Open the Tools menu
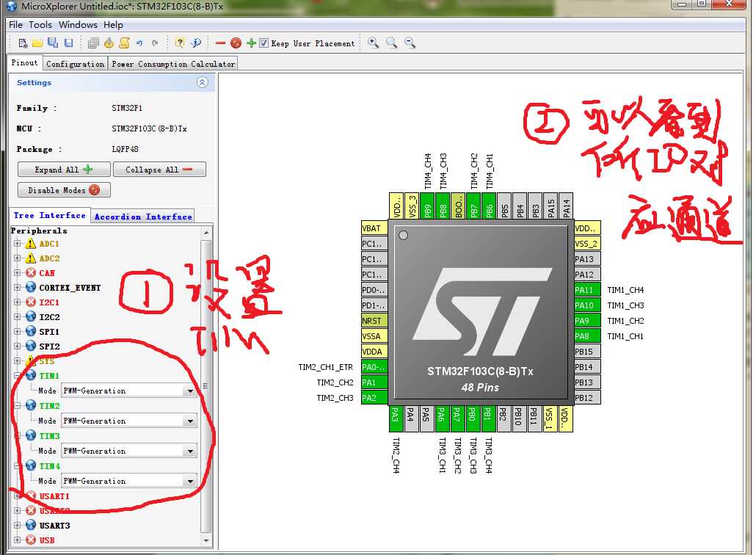The height and width of the screenshot is (555, 756). pos(40,24)
